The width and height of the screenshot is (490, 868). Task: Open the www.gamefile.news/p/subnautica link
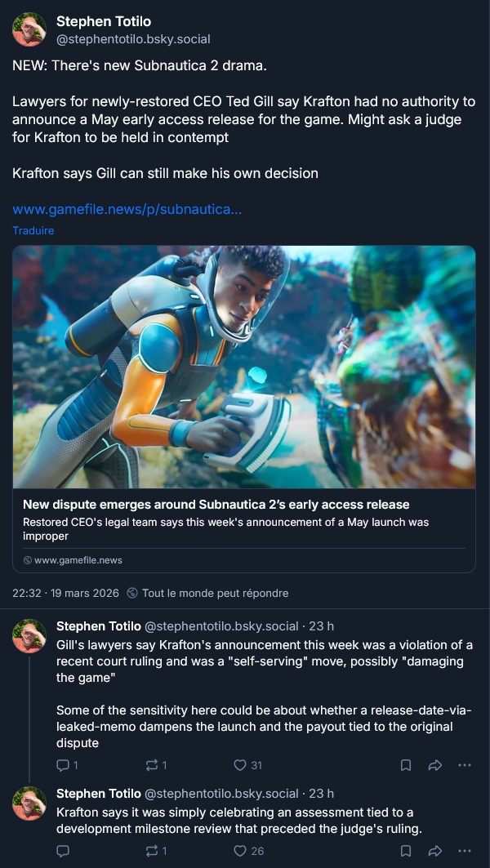127,210
